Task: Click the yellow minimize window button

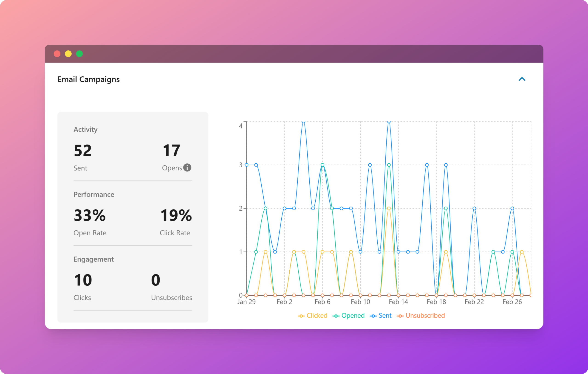Action: (x=68, y=54)
